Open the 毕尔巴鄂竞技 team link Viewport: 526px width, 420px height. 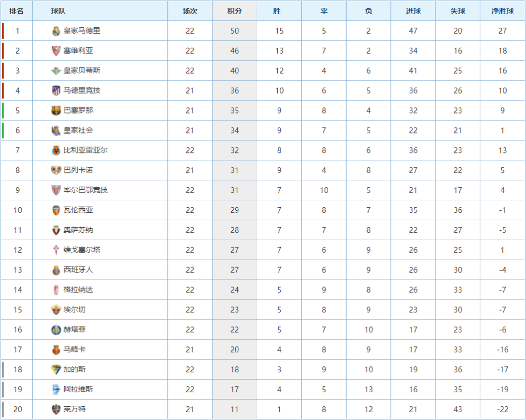(86, 190)
